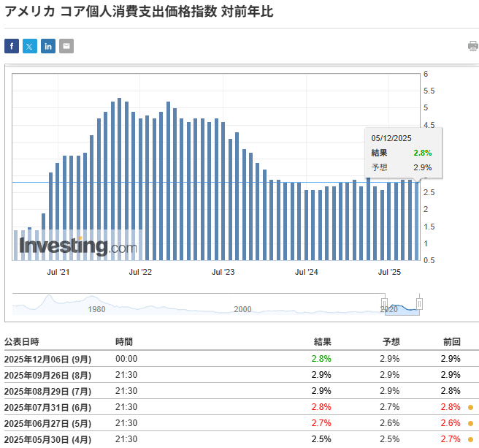479x448 pixels.
Task: Click the email share icon
Action: pos(66,47)
